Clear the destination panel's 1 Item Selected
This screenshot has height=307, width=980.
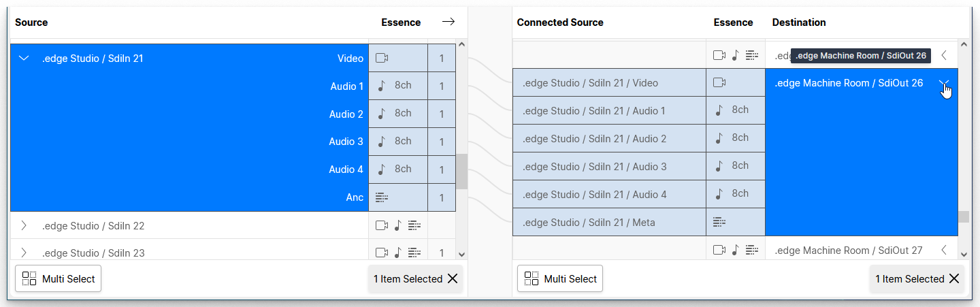click(954, 279)
